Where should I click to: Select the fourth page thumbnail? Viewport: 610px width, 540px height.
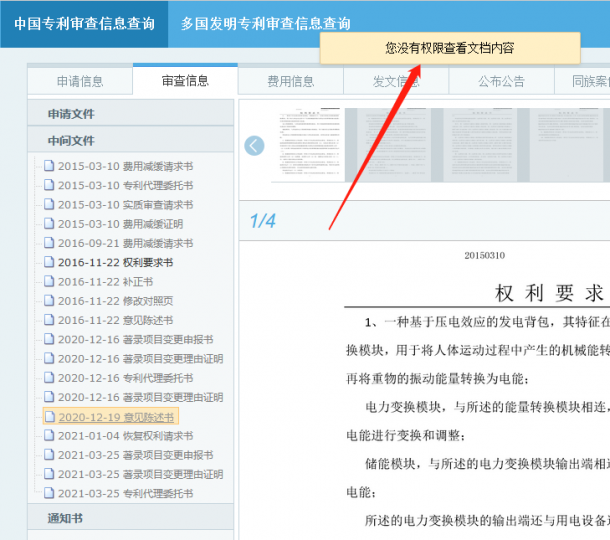point(566,144)
